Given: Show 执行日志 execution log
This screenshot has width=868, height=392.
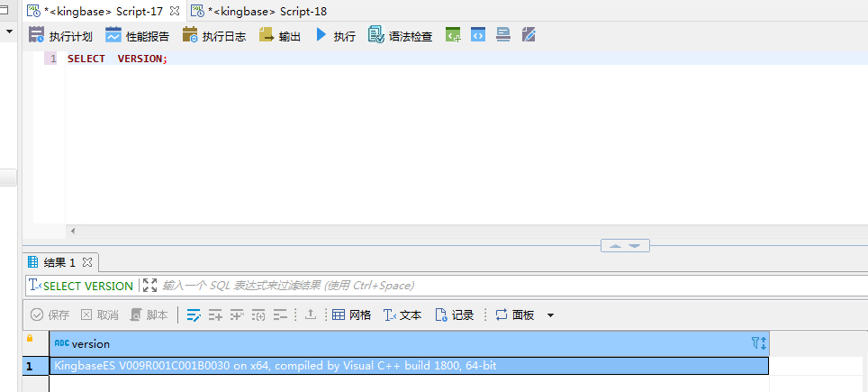Looking at the screenshot, I should click(213, 36).
